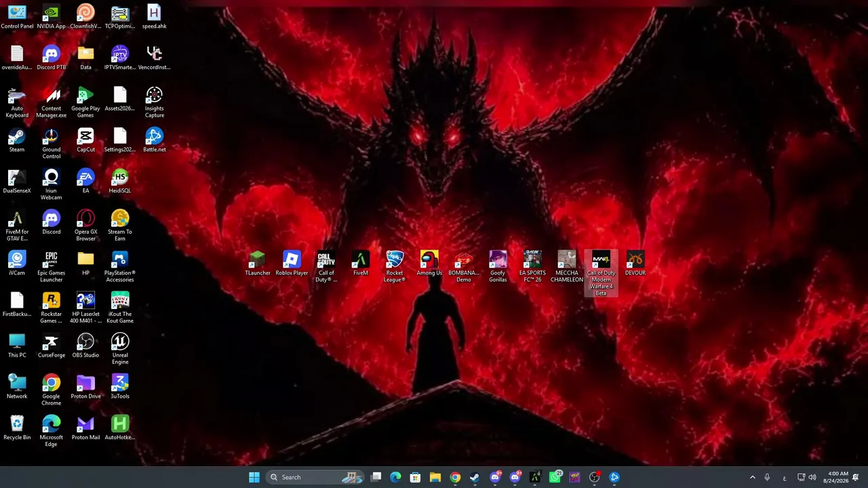Image resolution: width=868 pixels, height=488 pixels.
Task: Select the FiveM for GTAV desktop icon
Action: tap(17, 226)
